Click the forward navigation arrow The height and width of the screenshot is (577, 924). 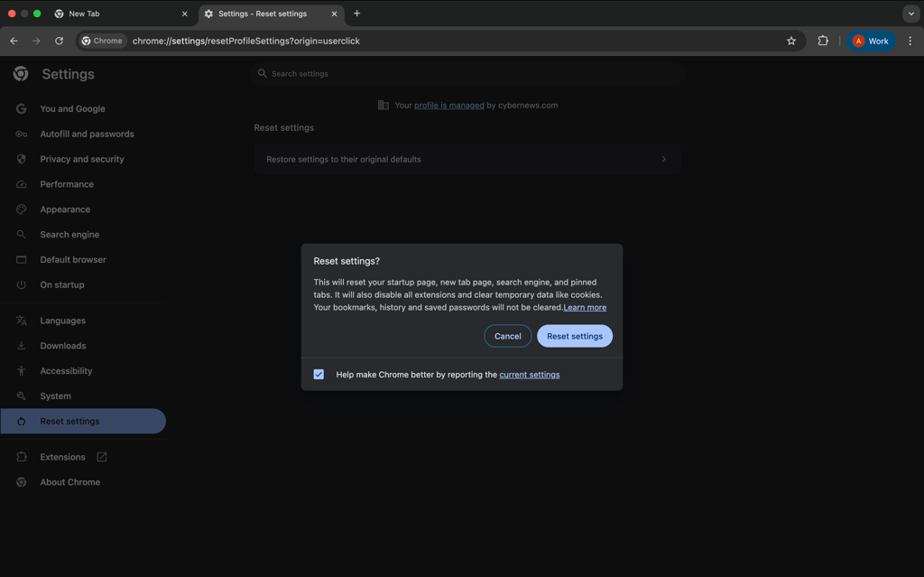[x=36, y=41]
